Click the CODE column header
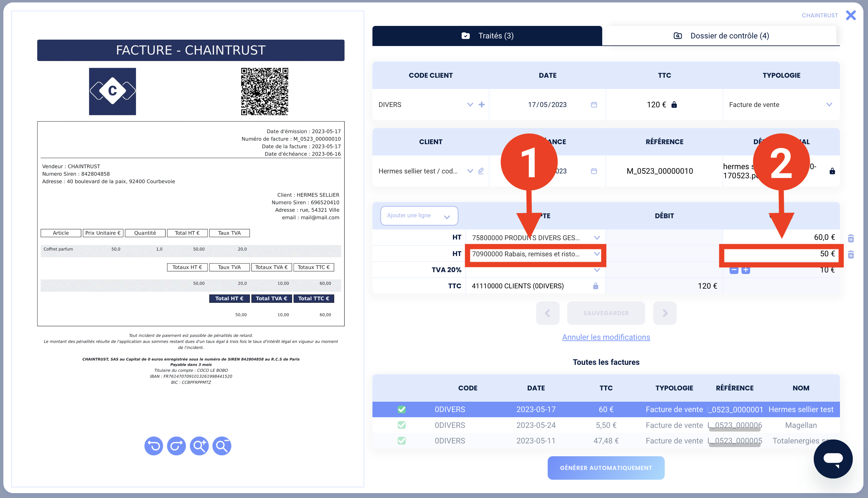The width and height of the screenshot is (868, 498). pos(468,388)
